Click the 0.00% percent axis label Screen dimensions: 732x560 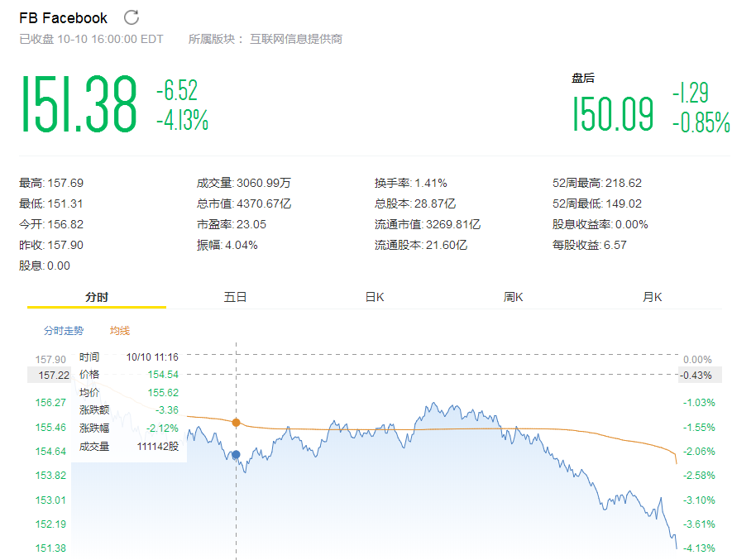[697, 360]
